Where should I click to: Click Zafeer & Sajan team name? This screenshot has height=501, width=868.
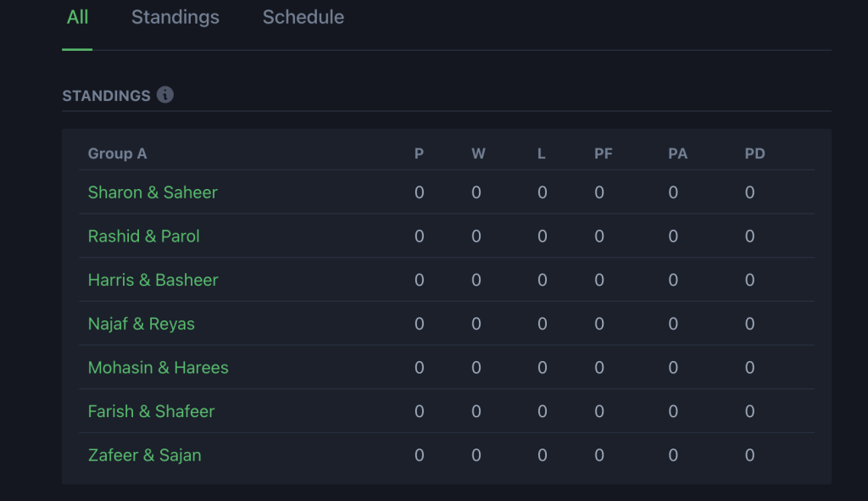[x=145, y=455]
